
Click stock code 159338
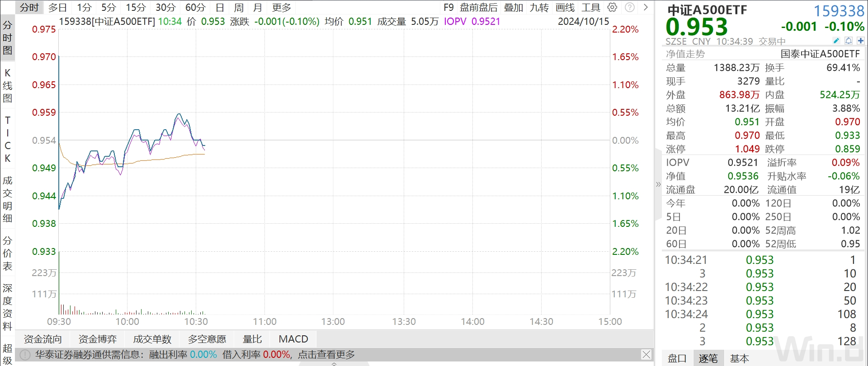pos(839,11)
